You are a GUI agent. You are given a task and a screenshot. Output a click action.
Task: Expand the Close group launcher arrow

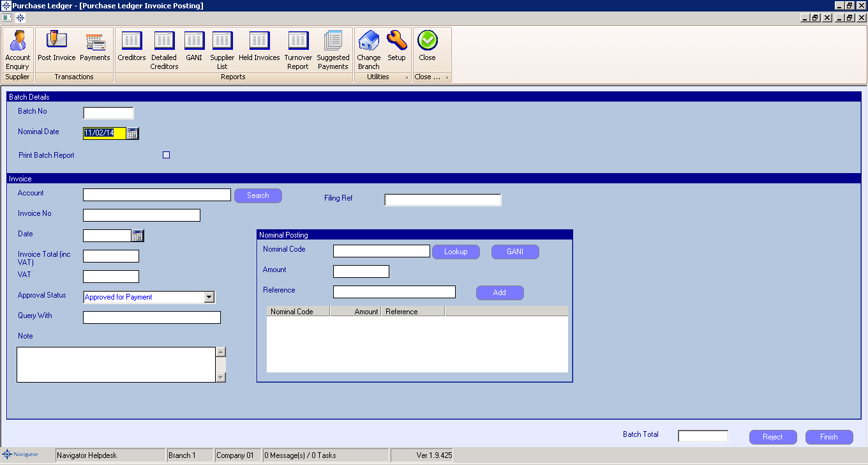[x=447, y=77]
